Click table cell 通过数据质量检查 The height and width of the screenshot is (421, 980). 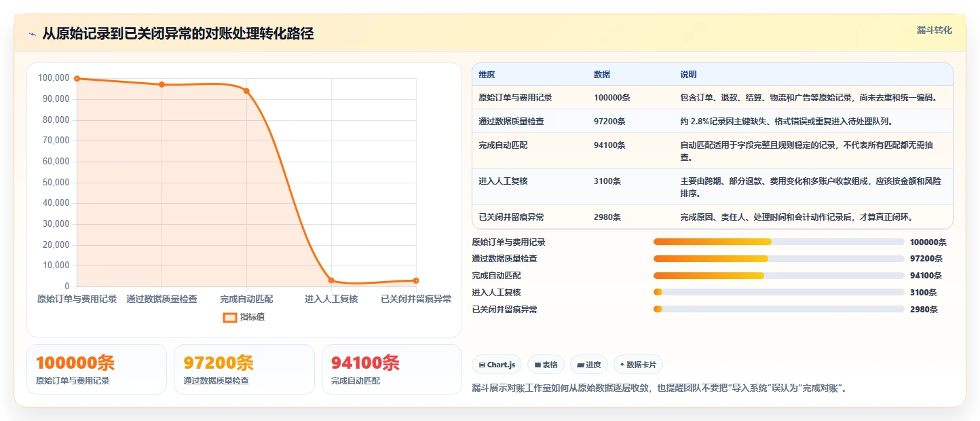pyautogui.click(x=511, y=122)
